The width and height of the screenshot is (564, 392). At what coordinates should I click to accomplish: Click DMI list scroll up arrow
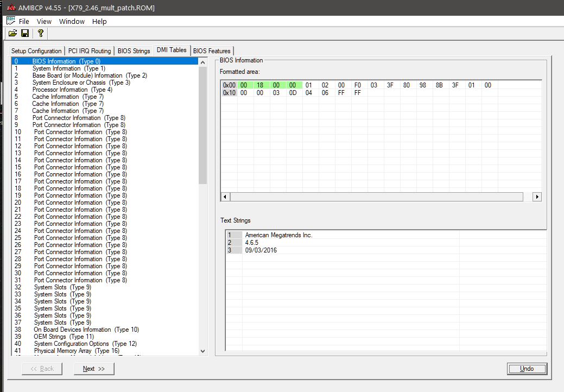tap(202, 62)
